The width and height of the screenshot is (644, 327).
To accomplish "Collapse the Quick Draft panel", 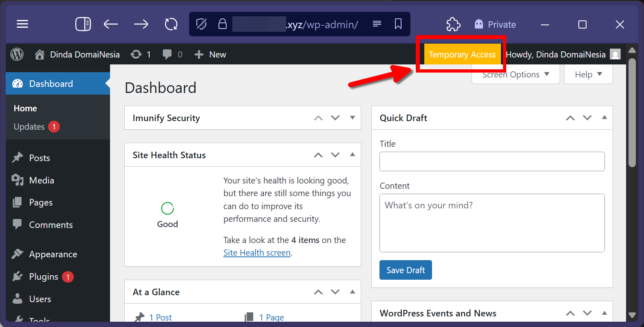I will (604, 117).
